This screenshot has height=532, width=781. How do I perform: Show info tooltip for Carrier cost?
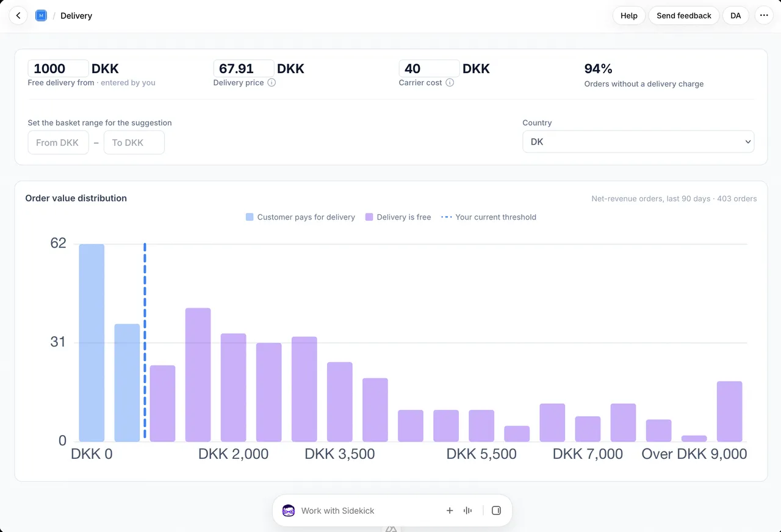tap(450, 82)
